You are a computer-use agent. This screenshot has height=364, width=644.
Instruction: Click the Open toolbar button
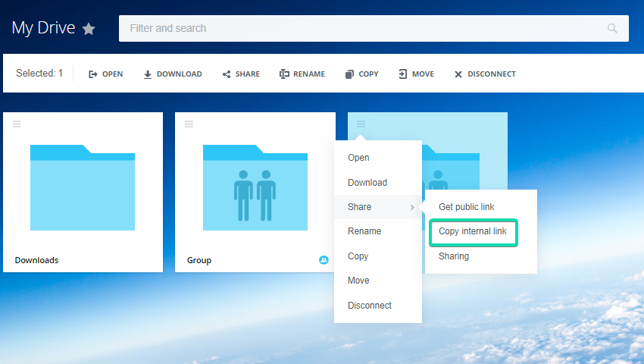tap(105, 74)
